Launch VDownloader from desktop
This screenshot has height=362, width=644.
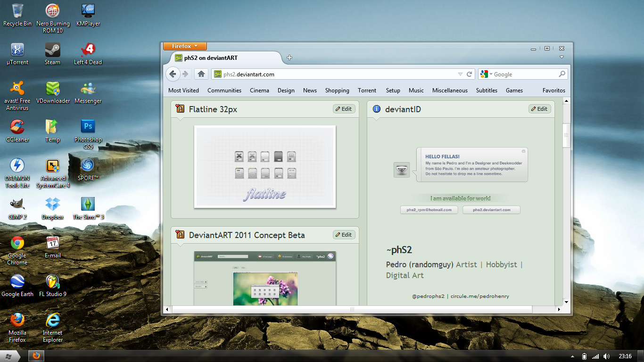point(53,92)
